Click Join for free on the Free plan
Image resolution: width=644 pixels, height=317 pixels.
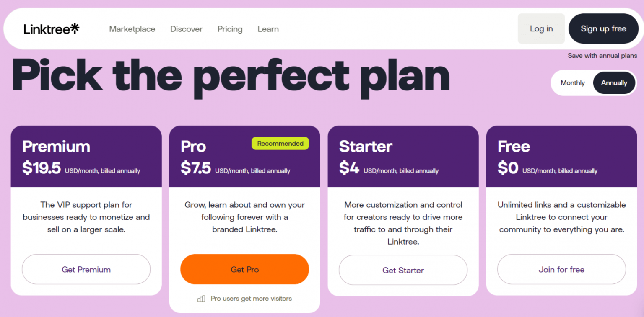(561, 269)
